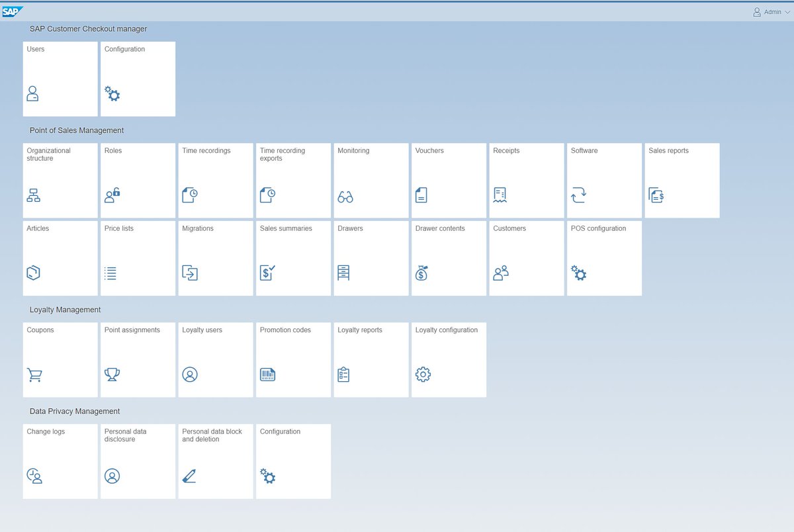
Task: Click the Loyalty Management heading
Action: (66, 310)
